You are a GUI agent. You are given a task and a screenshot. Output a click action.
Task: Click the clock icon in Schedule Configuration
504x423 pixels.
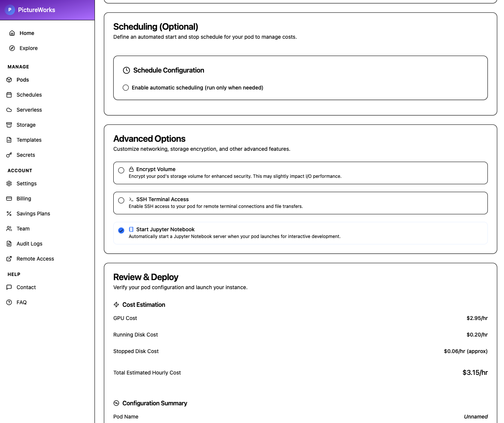coord(126,70)
